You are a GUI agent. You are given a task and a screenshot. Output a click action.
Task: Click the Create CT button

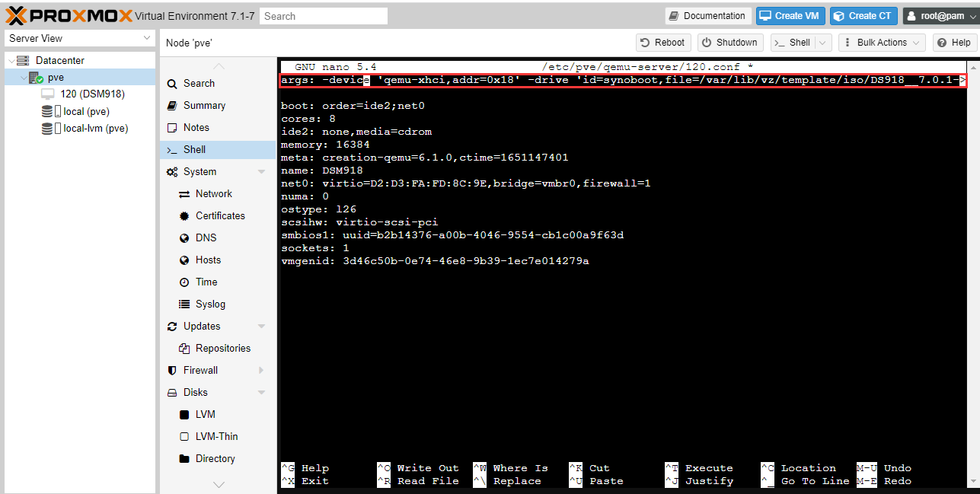tap(863, 16)
